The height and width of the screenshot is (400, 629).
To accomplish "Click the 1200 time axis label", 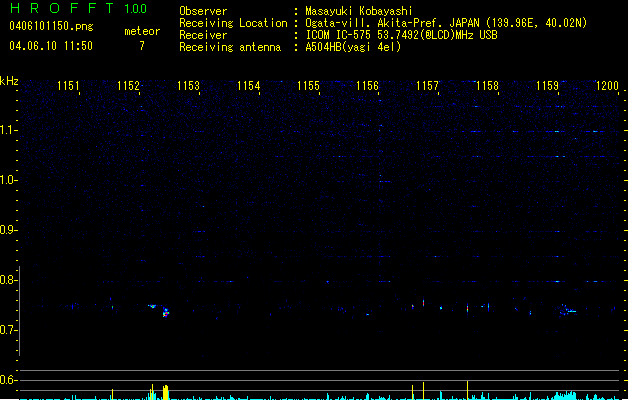I will click(x=607, y=86).
